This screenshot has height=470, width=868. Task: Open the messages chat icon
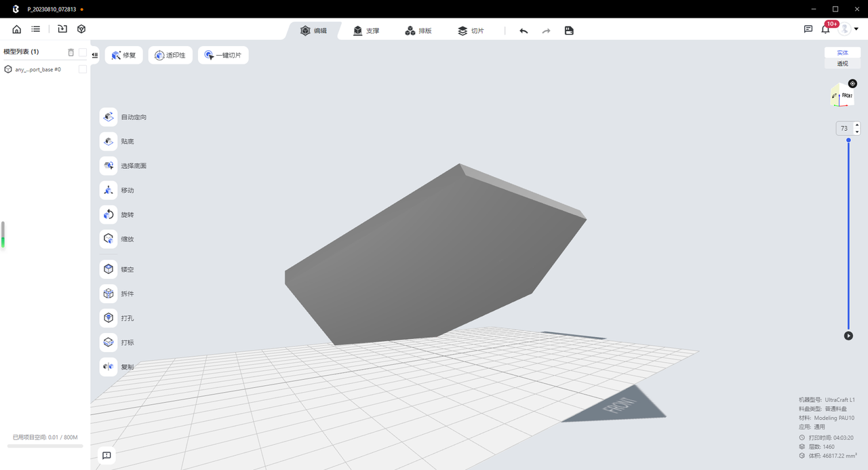(x=808, y=29)
